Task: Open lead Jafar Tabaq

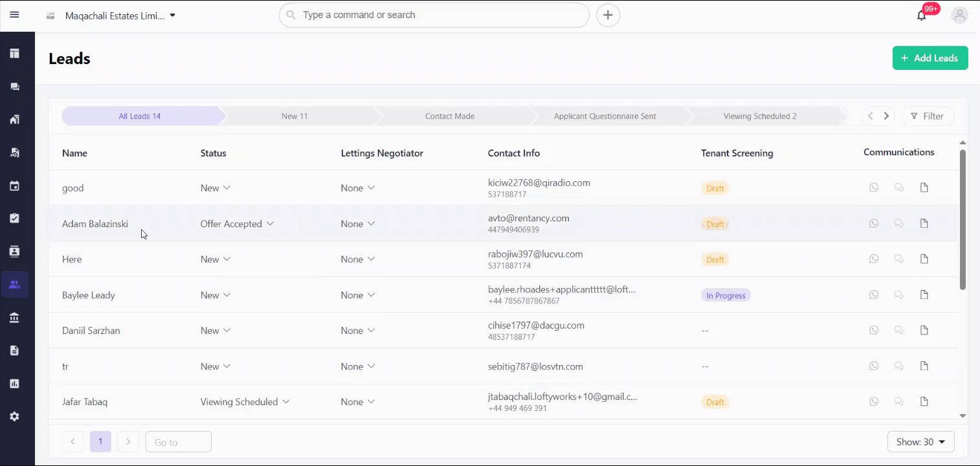Action: 85,402
